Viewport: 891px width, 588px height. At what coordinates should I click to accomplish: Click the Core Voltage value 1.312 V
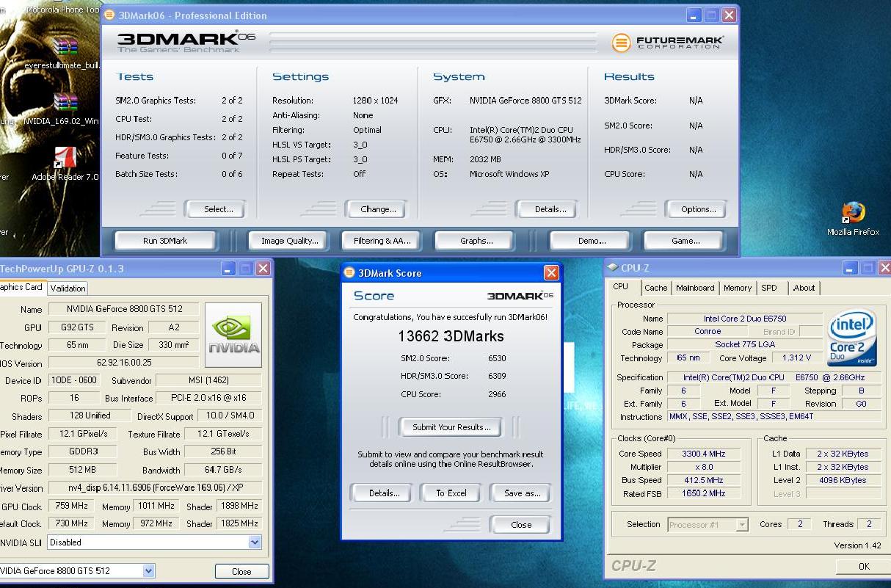pos(797,358)
